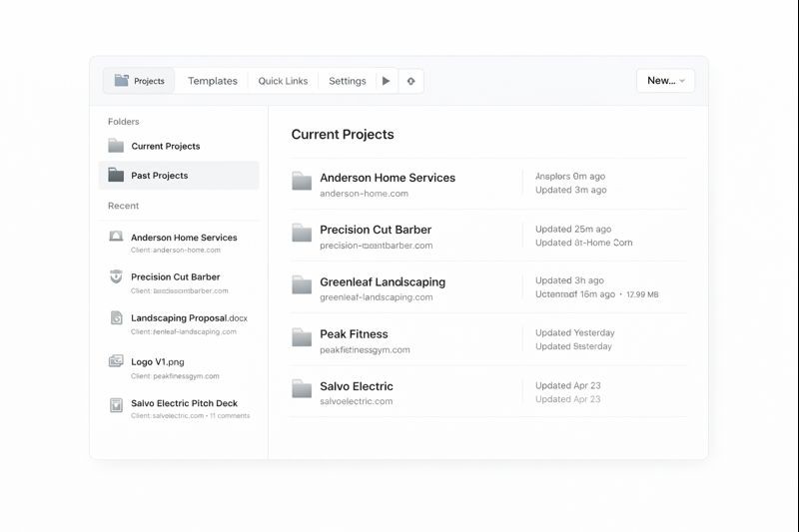This screenshot has height=532, width=799.
Task: Open the New... dropdown
Action: [665, 81]
